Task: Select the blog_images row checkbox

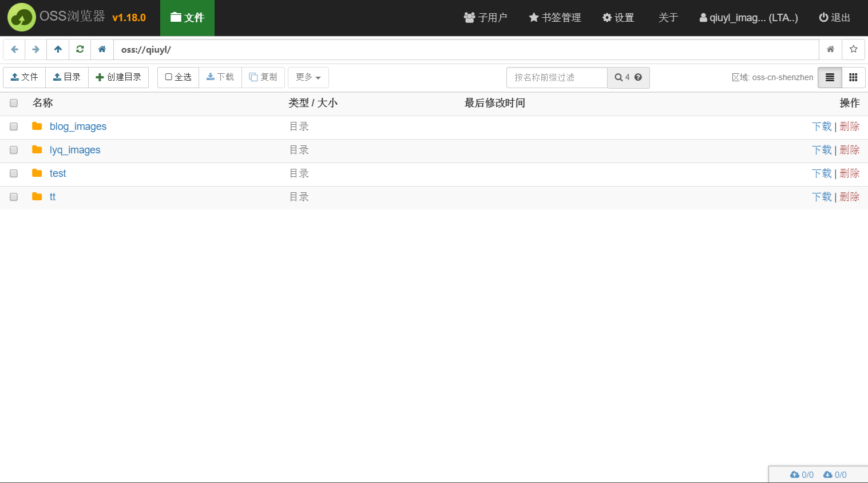Action: click(14, 126)
